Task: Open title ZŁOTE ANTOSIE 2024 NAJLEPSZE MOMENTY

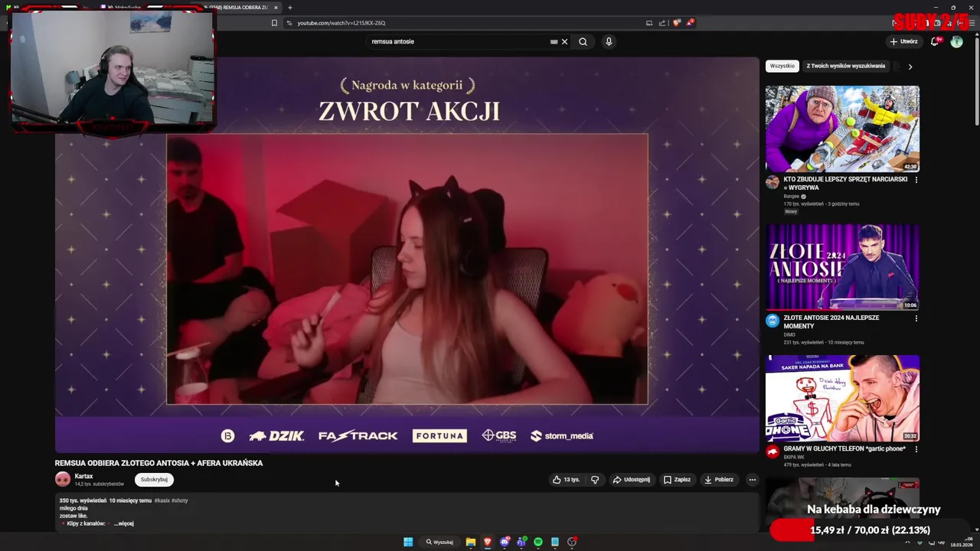Action: pyautogui.click(x=831, y=322)
